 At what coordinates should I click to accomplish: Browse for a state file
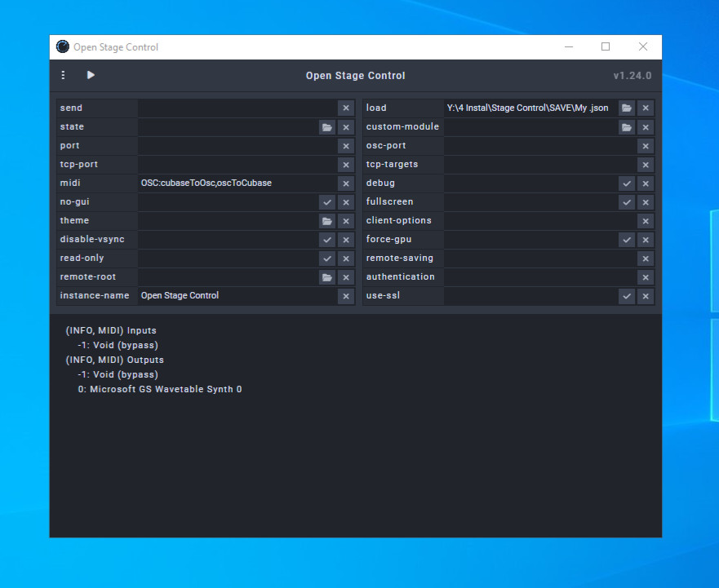pyautogui.click(x=327, y=127)
